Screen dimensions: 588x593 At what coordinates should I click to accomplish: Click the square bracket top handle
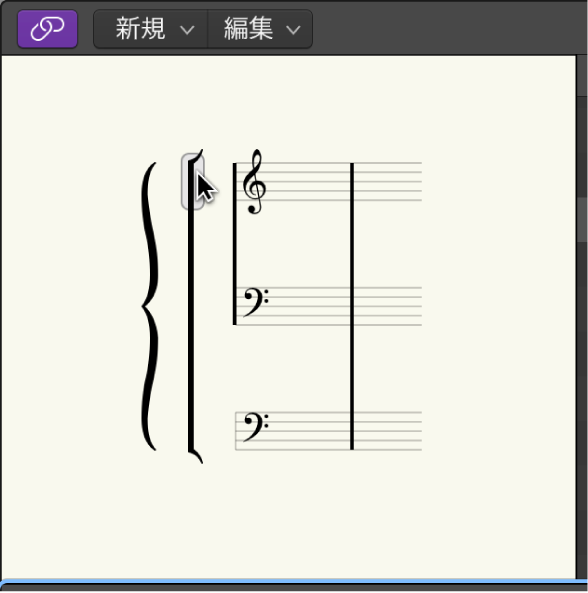192,182
